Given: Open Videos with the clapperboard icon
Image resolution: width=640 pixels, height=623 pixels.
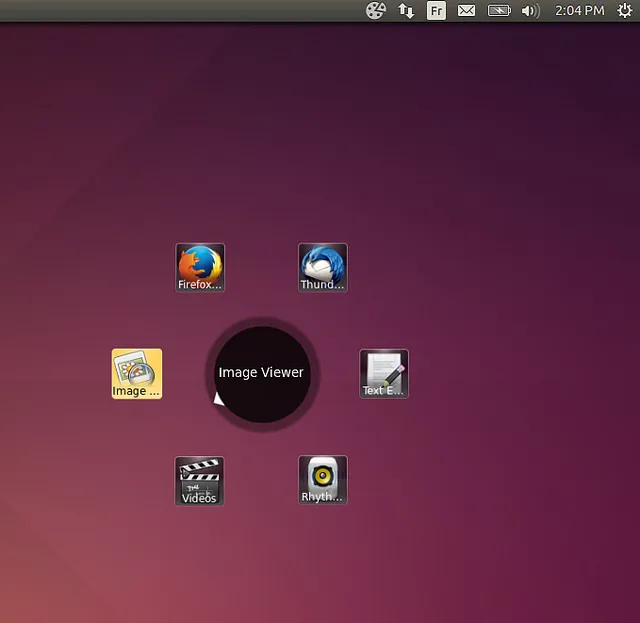Looking at the screenshot, I should [200, 480].
